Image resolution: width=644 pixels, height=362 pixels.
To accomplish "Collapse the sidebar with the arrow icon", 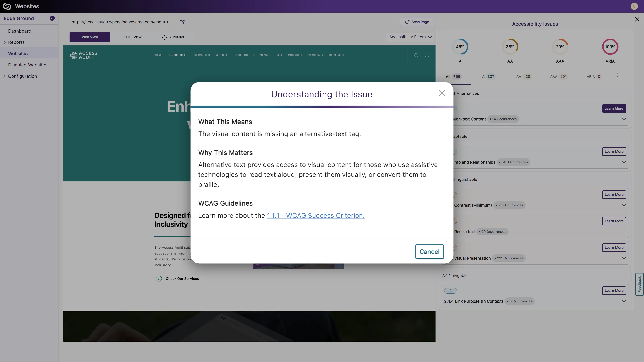I will click(52, 18).
